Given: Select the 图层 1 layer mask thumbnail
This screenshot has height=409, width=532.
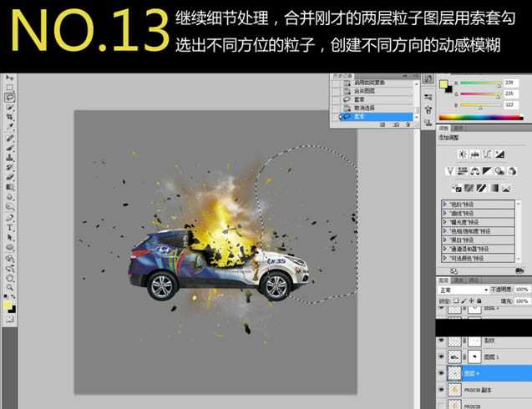Looking at the screenshot, I should point(474,356).
